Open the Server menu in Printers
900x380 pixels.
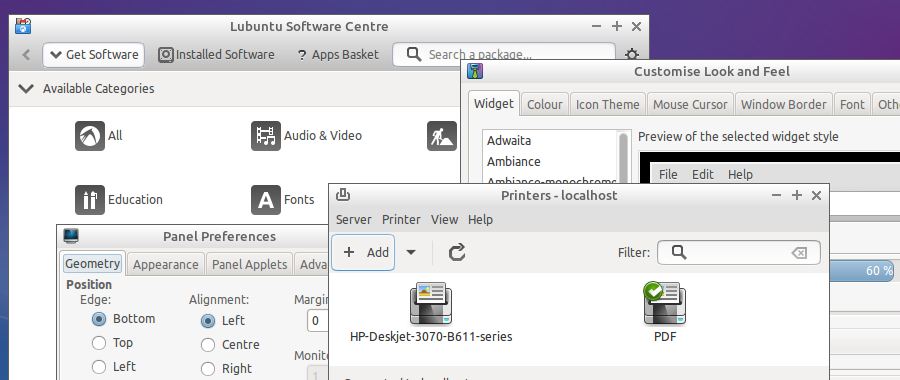(x=354, y=219)
